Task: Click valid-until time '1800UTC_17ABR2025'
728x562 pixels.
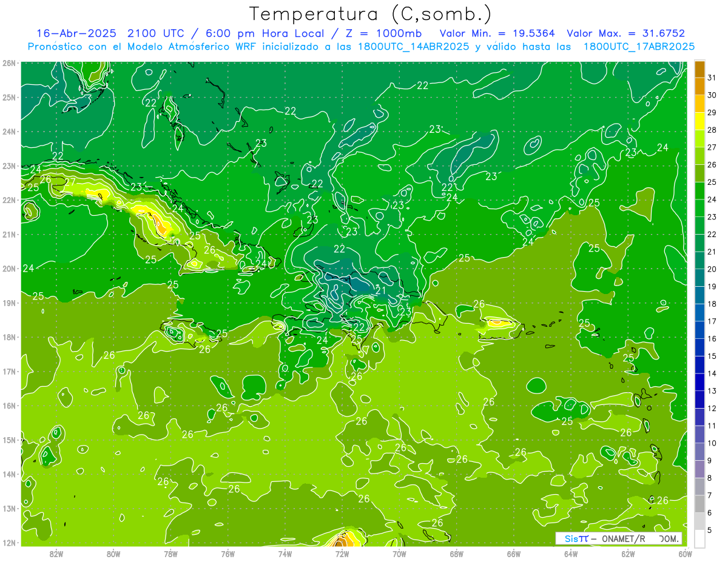Action: 639,47
